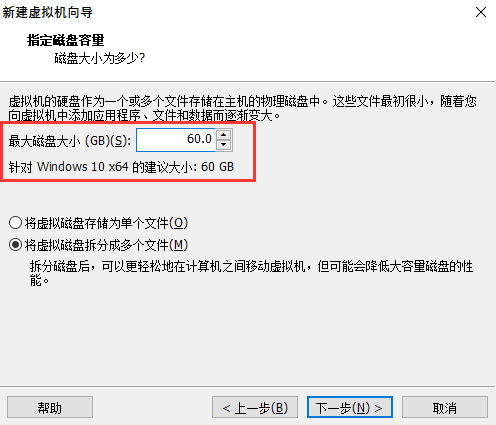This screenshot has height=425, width=496.
Task: Click the 指定磁盘容量 heading
Action: click(66, 40)
